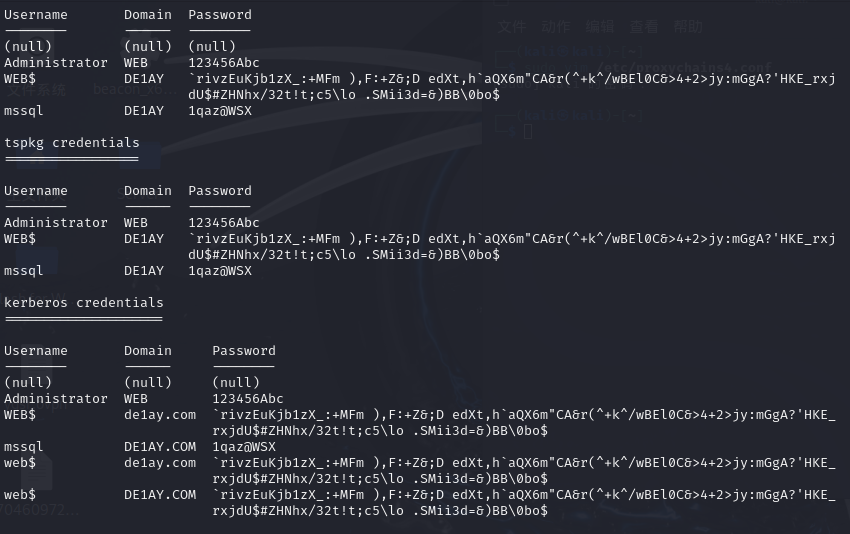Click the faint background terminal prompt cursor
The width and height of the screenshot is (850, 534).
[x=528, y=132]
